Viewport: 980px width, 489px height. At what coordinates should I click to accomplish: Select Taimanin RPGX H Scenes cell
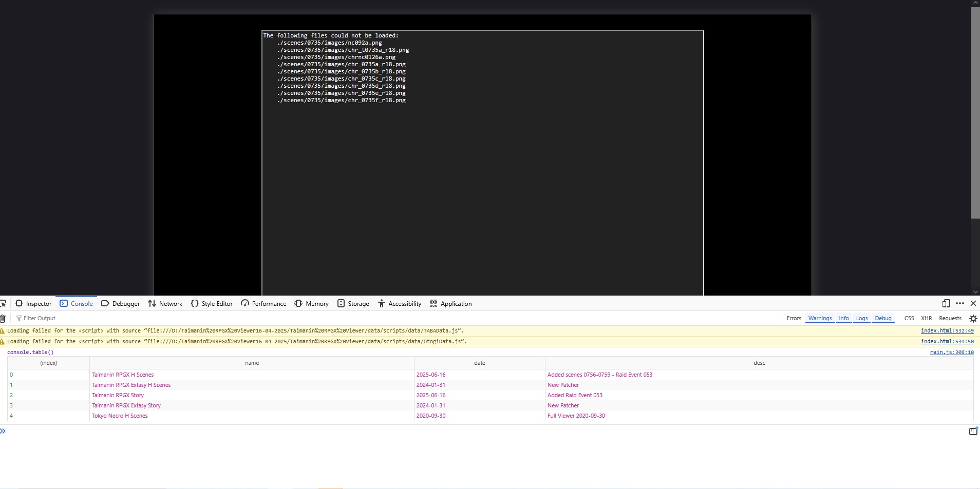pos(252,375)
